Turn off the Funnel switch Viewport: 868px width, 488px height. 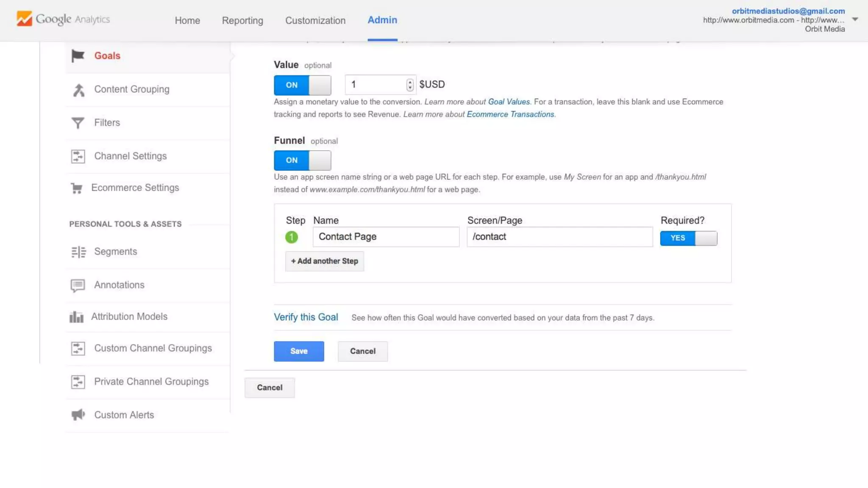(x=302, y=161)
